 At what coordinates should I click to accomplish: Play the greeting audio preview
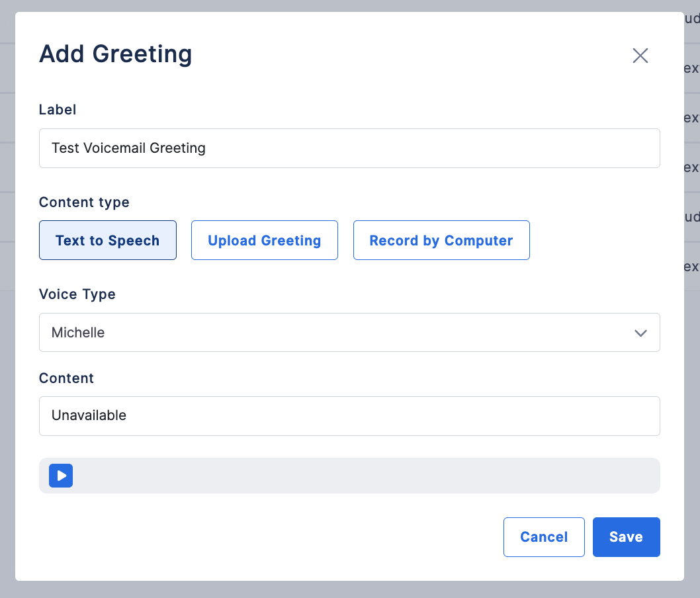point(61,476)
